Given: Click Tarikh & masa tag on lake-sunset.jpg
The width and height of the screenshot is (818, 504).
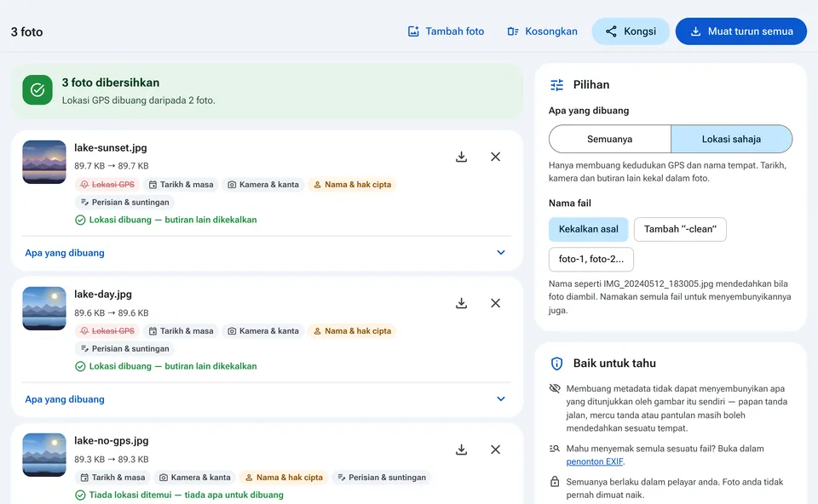Looking at the screenshot, I should click(x=181, y=185).
